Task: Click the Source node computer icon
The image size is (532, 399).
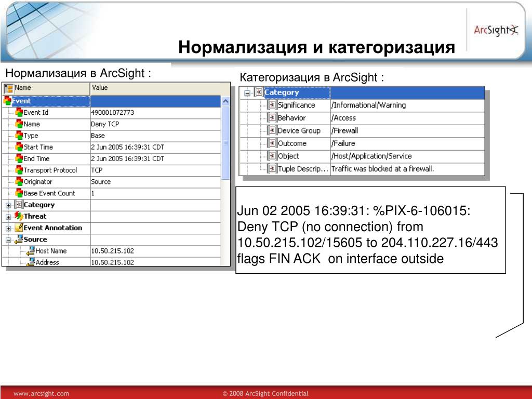Action: click(19, 239)
